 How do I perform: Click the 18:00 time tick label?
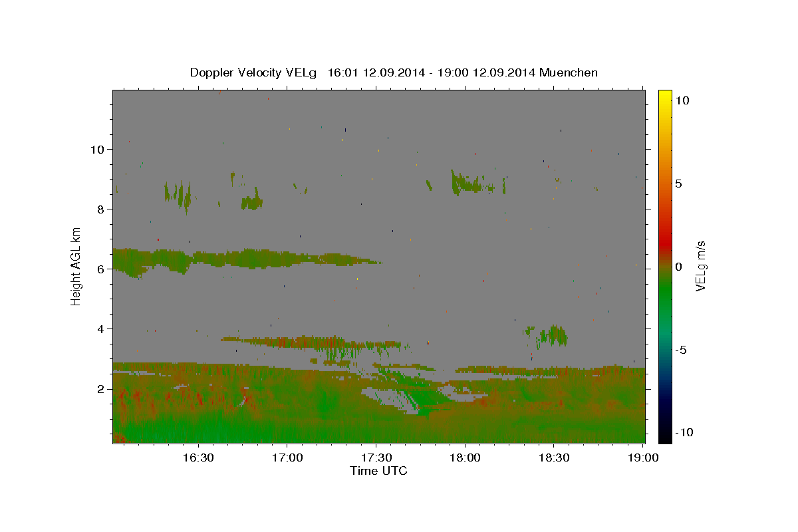pyautogui.click(x=464, y=458)
